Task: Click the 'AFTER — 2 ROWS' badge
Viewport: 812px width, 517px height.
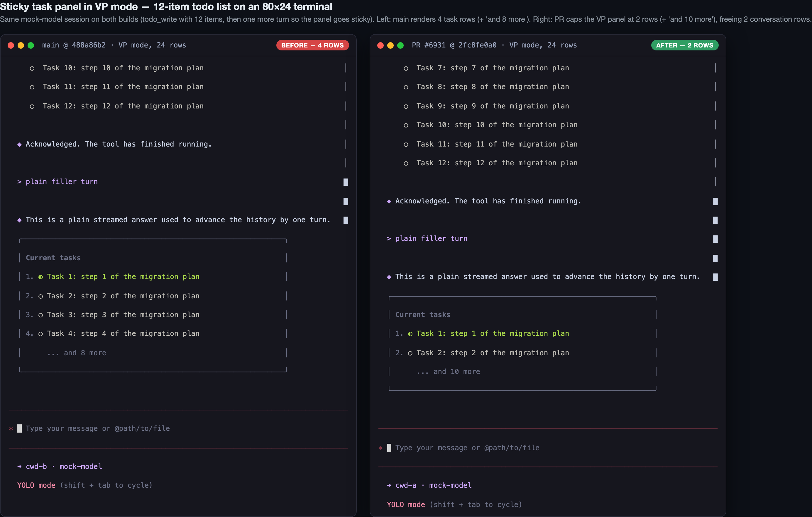Action: tap(684, 45)
